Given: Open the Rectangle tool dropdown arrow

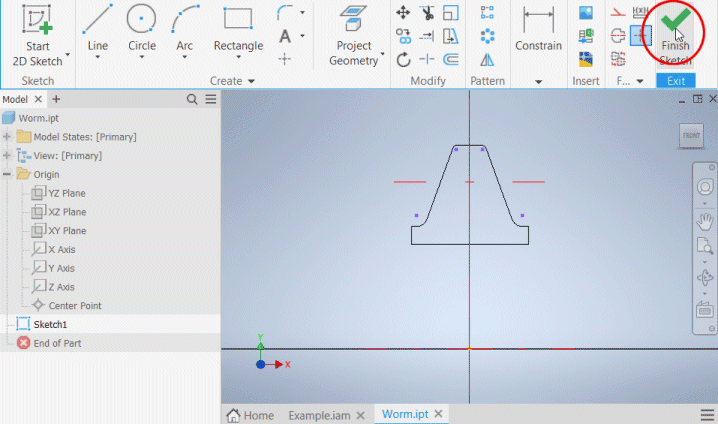Looking at the screenshot, I should (x=239, y=57).
